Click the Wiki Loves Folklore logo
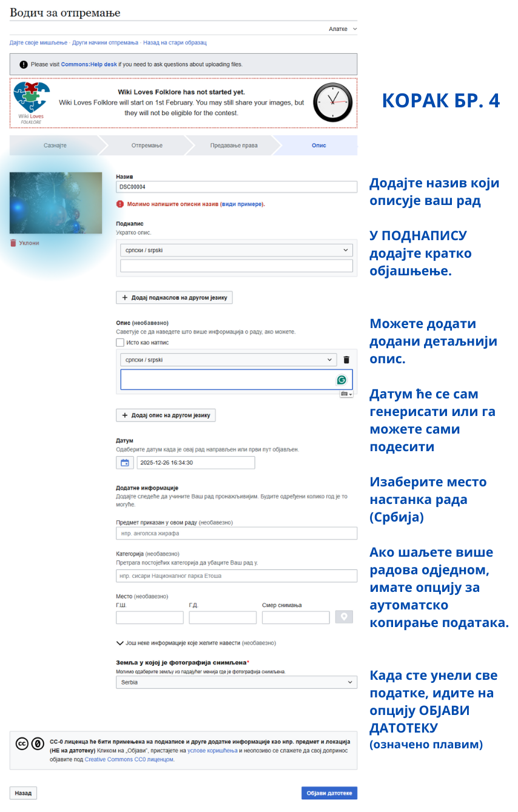Viewport: 518px width, 812px height. (31, 102)
